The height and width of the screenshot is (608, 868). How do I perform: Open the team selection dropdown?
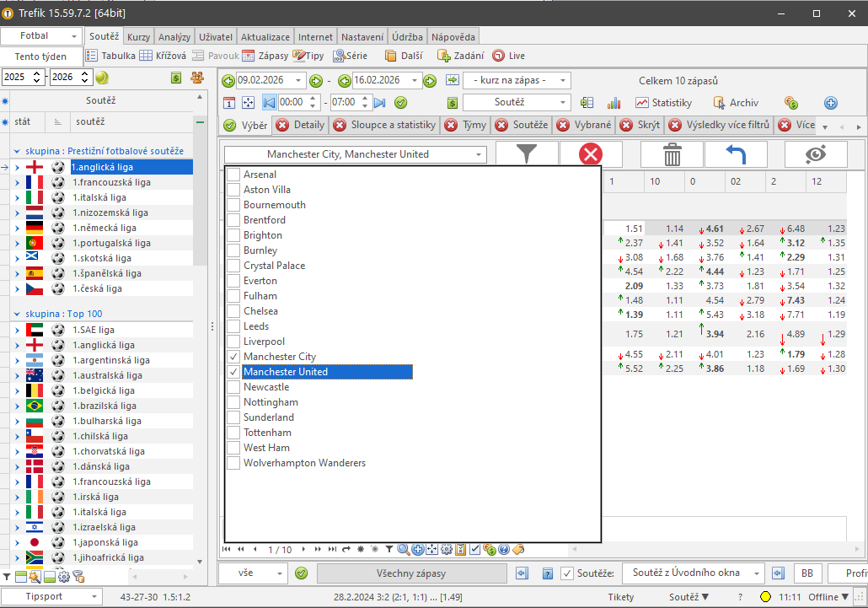(x=480, y=154)
